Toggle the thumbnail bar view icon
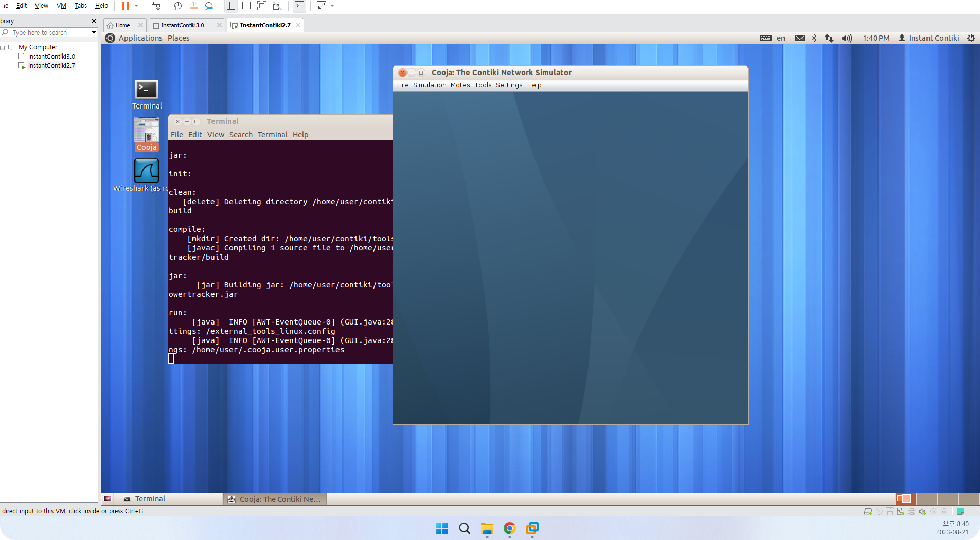 (x=246, y=6)
